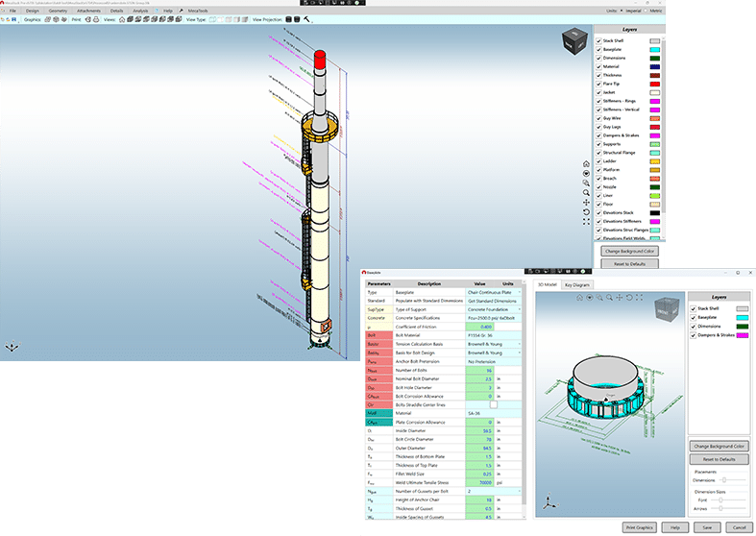
Task: Open plate Material dropdown SA-36
Action: tap(494, 414)
